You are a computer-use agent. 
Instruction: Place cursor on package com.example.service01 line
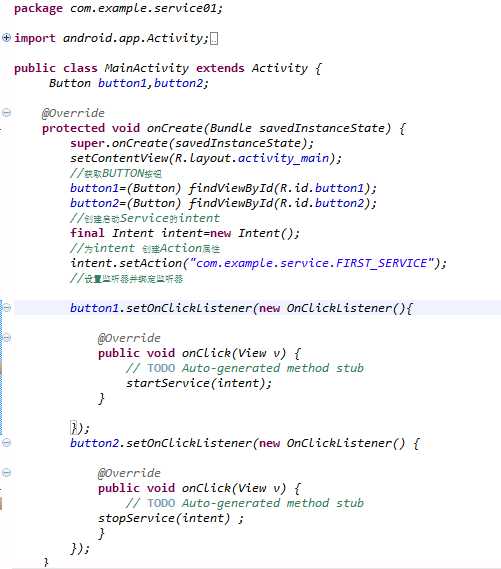(118, 8)
